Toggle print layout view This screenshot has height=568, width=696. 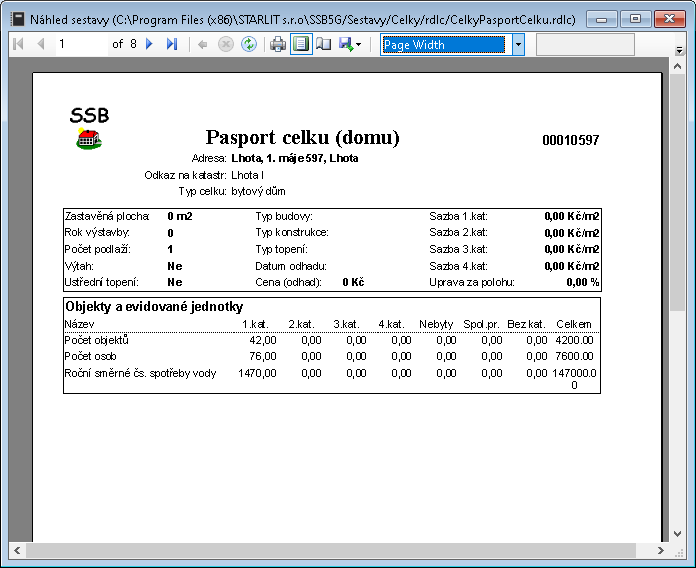click(301, 44)
